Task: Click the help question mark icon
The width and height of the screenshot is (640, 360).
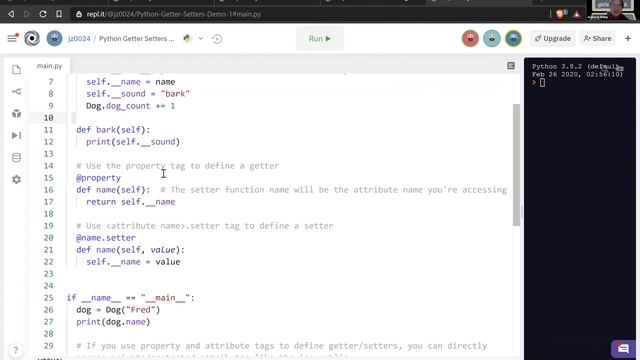Action: [x=16, y=350]
